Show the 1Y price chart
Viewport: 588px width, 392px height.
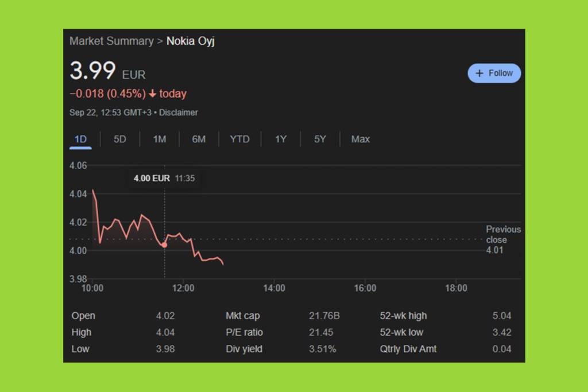click(280, 139)
